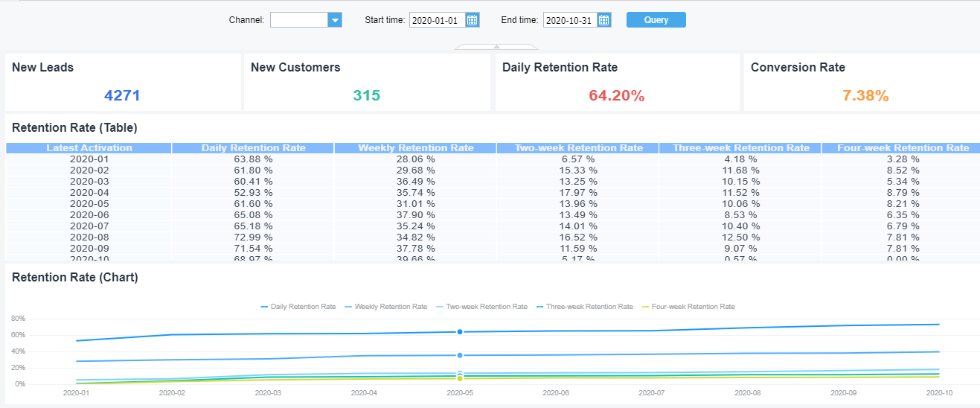Select table row 2020-09
The width and height of the screenshot is (980, 408).
(x=493, y=248)
